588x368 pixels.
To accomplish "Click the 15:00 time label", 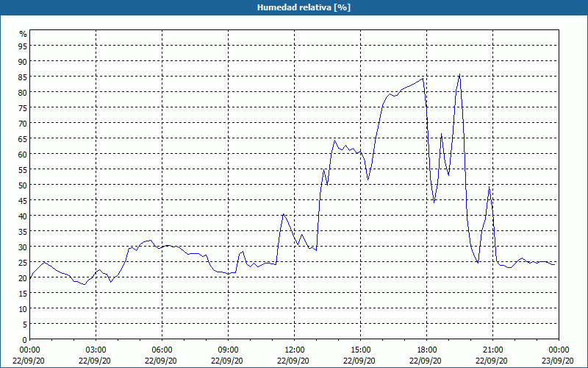I will 361,350.
